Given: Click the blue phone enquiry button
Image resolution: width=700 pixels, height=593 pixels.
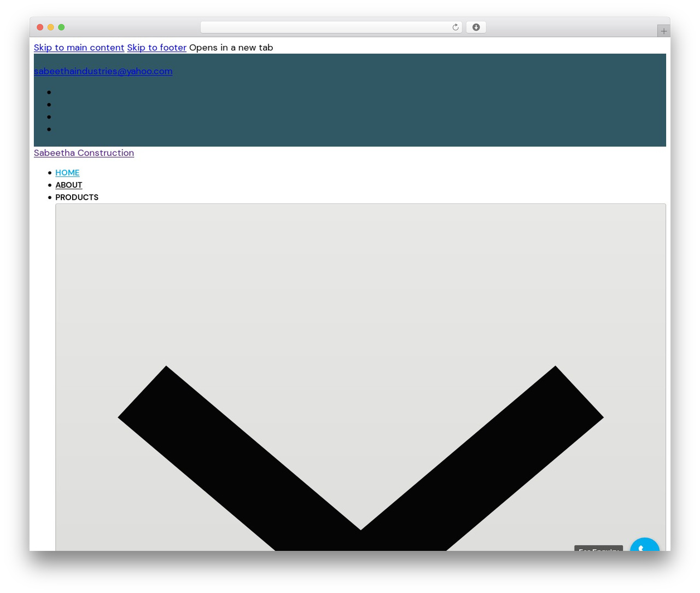Looking at the screenshot, I should click(x=645, y=545).
